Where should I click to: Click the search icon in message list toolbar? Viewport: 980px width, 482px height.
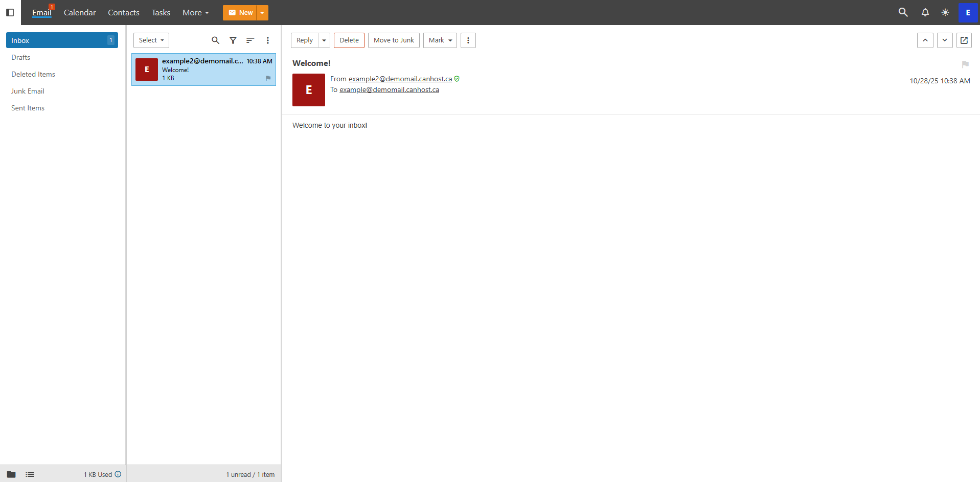pos(215,40)
